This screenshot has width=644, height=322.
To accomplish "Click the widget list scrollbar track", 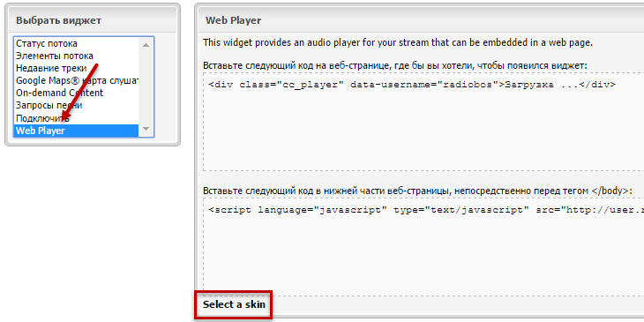I will click(x=146, y=86).
